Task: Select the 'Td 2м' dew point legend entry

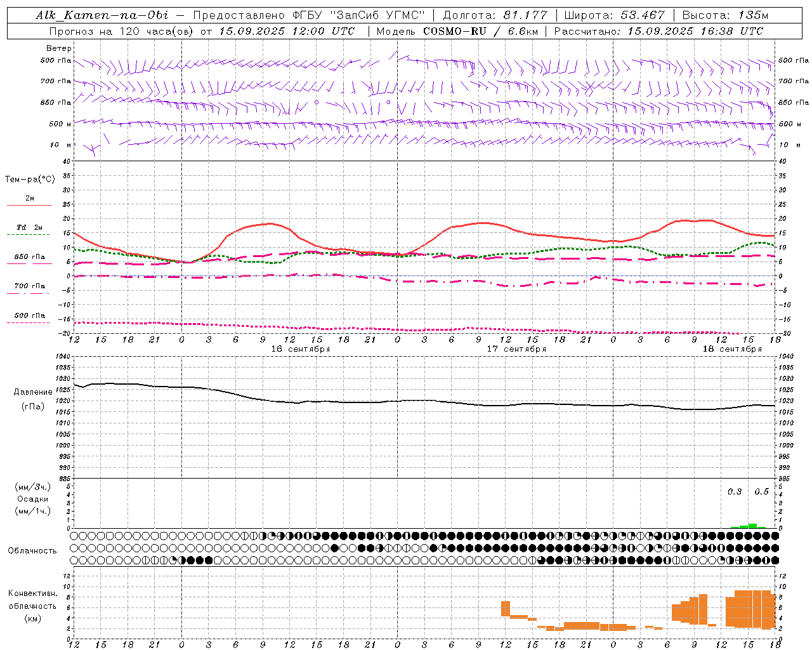Action: click(30, 227)
